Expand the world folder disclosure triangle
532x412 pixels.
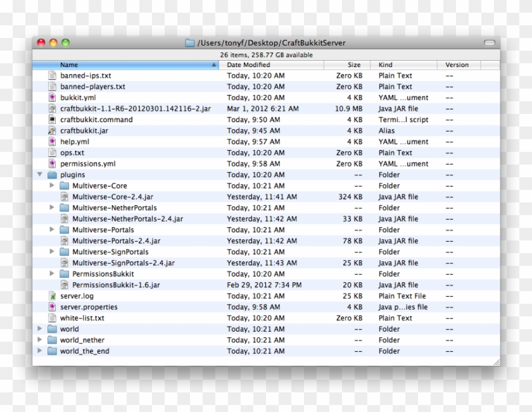pos(40,328)
